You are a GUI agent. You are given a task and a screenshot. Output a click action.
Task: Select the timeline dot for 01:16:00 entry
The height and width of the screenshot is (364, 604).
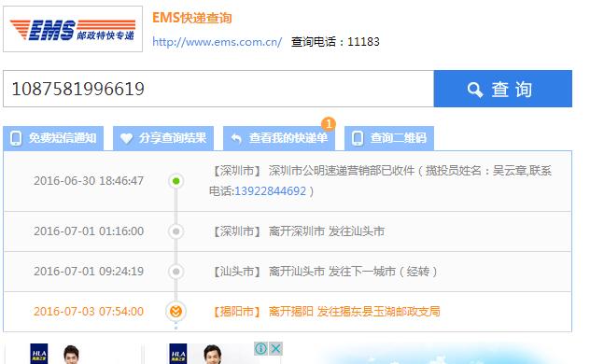(176, 231)
